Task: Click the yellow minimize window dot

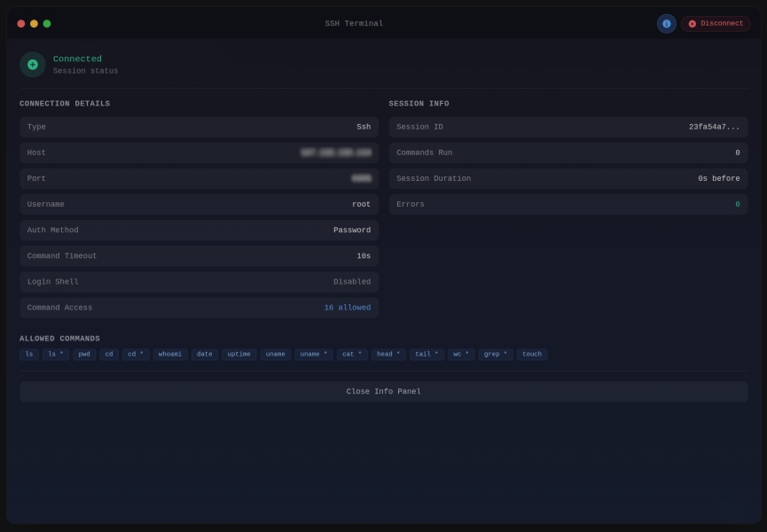Action: [34, 24]
